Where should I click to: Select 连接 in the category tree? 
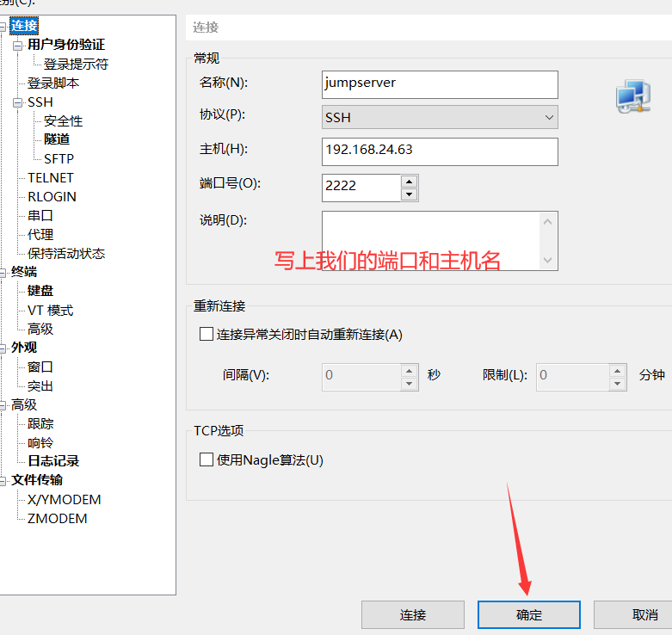click(24, 26)
